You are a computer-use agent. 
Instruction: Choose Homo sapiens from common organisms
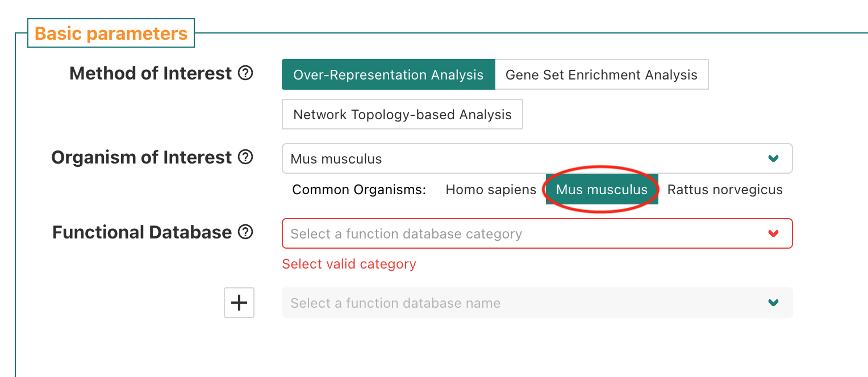click(491, 190)
